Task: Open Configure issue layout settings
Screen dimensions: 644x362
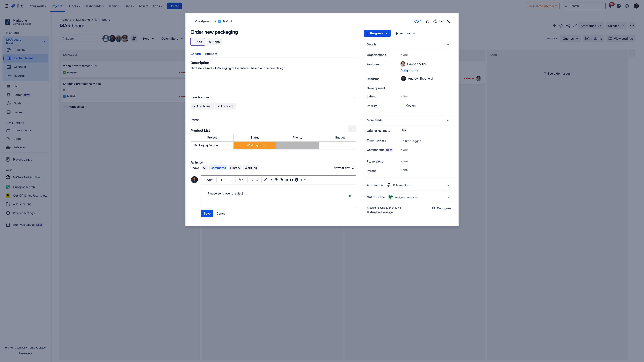Action: [x=441, y=208]
